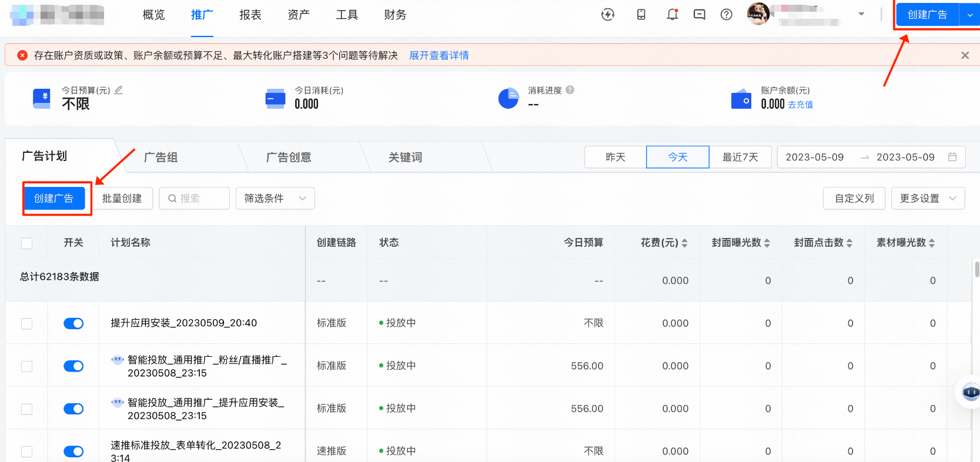Open the 资产 menu
Image resolution: width=980 pixels, height=462 pixels.
(x=298, y=15)
